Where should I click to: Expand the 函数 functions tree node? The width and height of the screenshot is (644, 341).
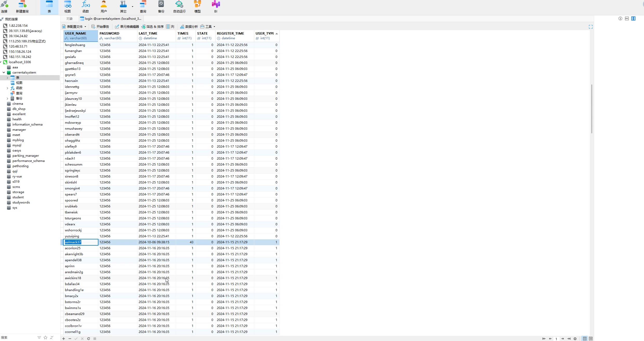click(x=7, y=88)
